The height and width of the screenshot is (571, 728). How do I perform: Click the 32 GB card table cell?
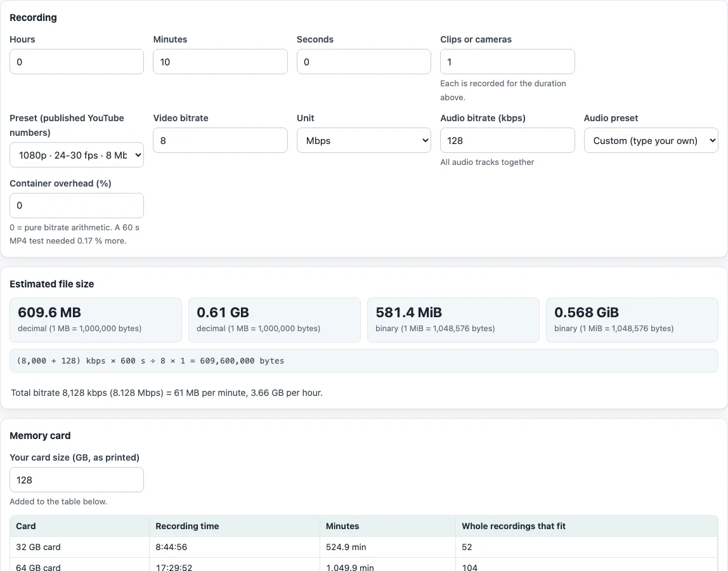coord(79,548)
